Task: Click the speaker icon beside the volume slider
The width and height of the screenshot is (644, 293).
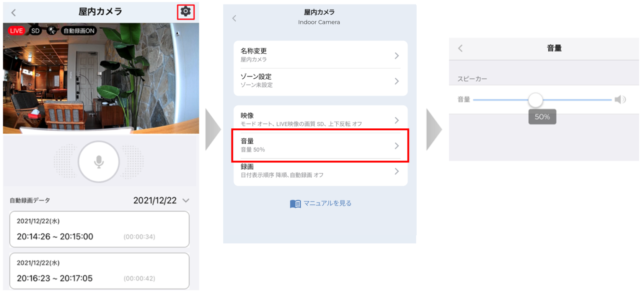Action: (x=620, y=100)
